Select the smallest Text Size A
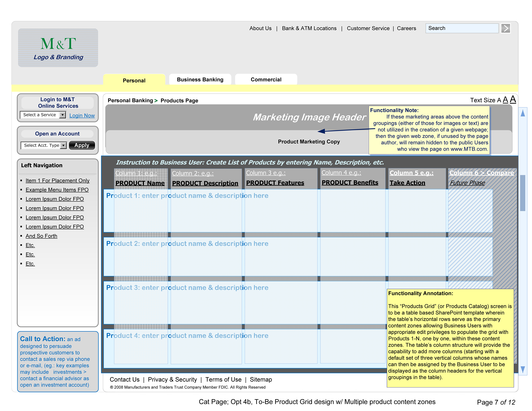Screen dimensions: 532x411 (x=499, y=100)
